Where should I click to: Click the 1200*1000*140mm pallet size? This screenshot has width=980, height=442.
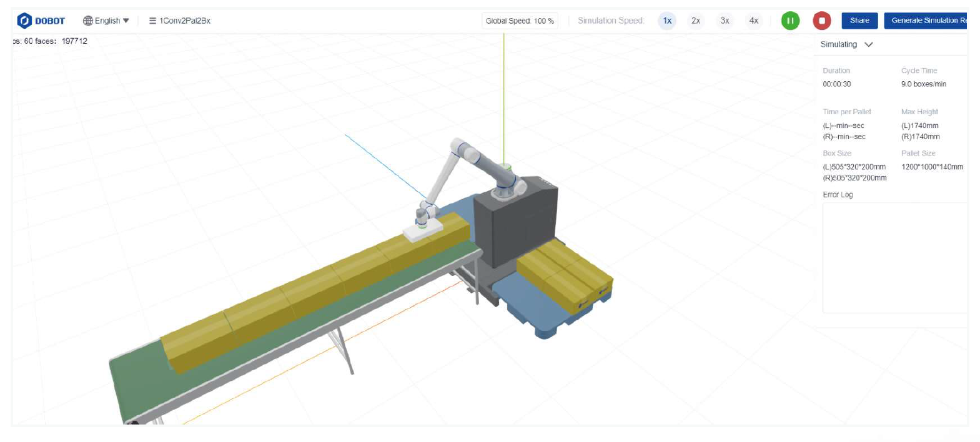tap(933, 167)
